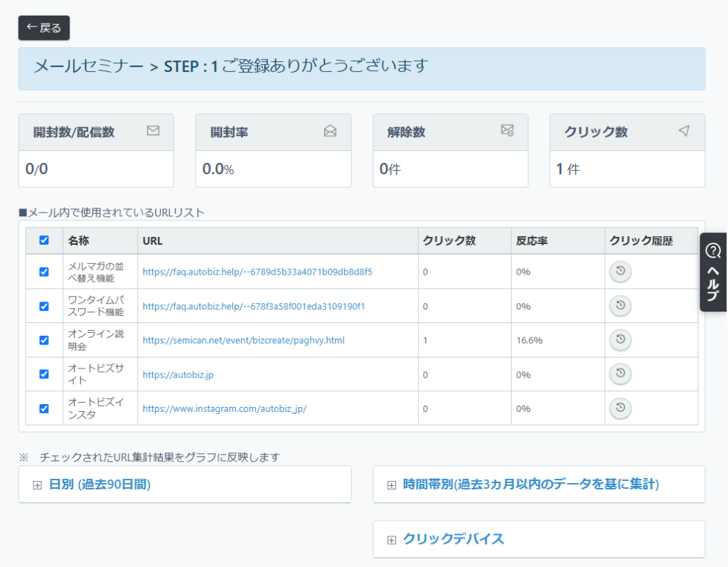Click チェックされたURL集計結果 note text
The image size is (728, 567).
(149, 457)
